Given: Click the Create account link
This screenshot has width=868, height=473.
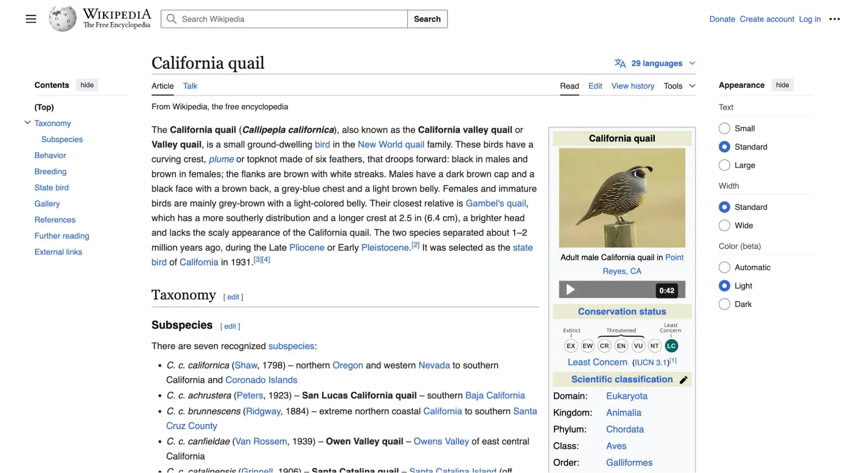Looking at the screenshot, I should (x=767, y=19).
